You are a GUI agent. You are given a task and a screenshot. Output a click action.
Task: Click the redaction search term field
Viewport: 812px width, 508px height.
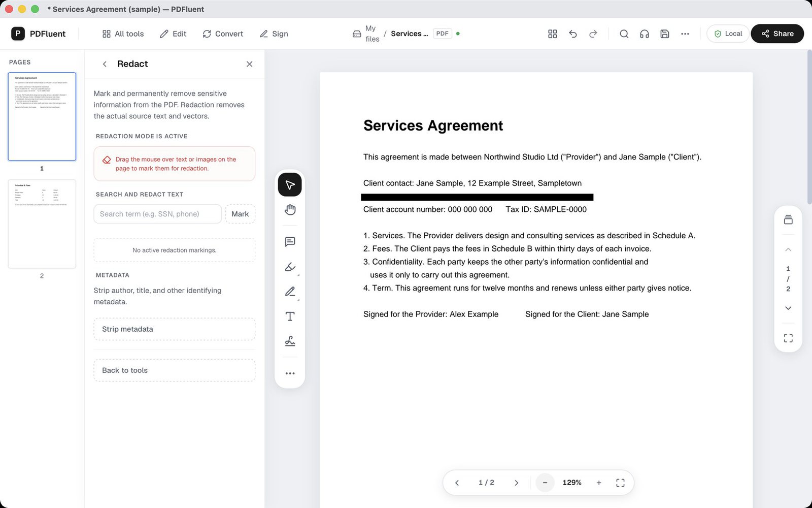158,214
